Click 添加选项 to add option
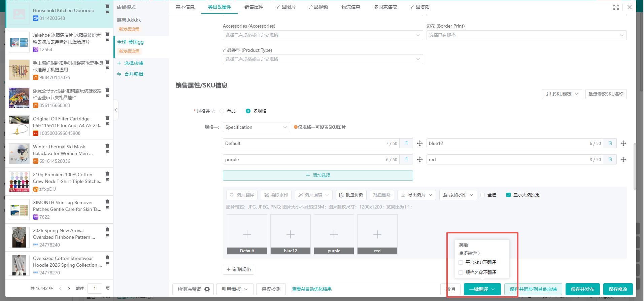644x301 pixels. [318, 176]
